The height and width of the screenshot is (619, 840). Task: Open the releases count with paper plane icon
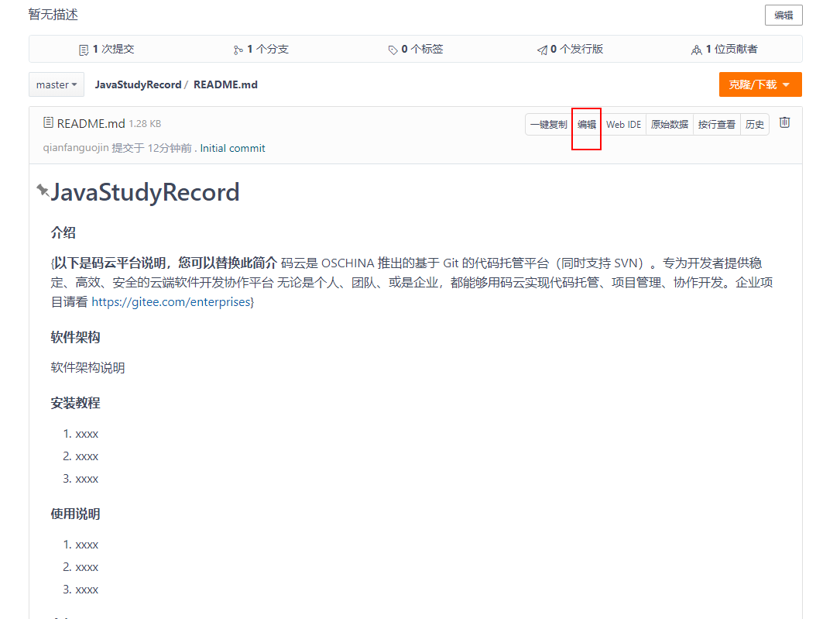click(571, 50)
